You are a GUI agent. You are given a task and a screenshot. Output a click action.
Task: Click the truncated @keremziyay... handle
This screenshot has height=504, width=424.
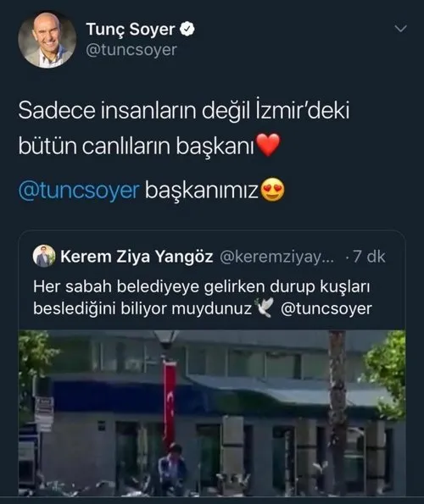[277, 257]
